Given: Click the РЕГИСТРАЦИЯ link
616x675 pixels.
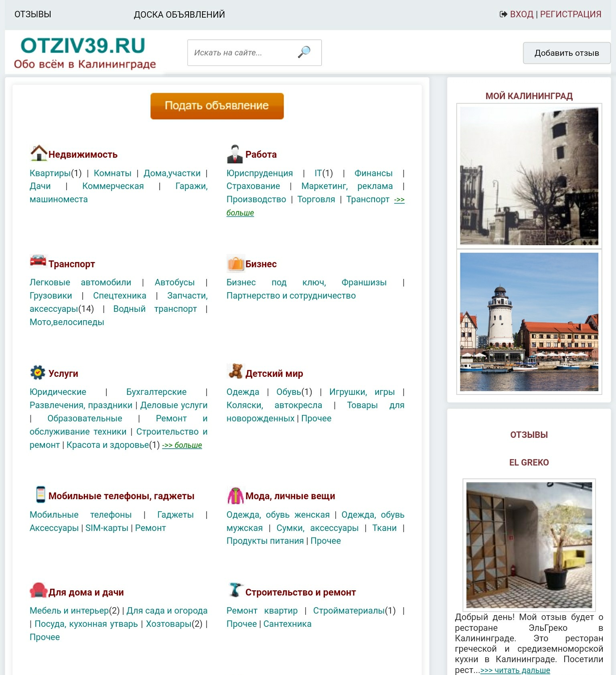Looking at the screenshot, I should click(571, 14).
